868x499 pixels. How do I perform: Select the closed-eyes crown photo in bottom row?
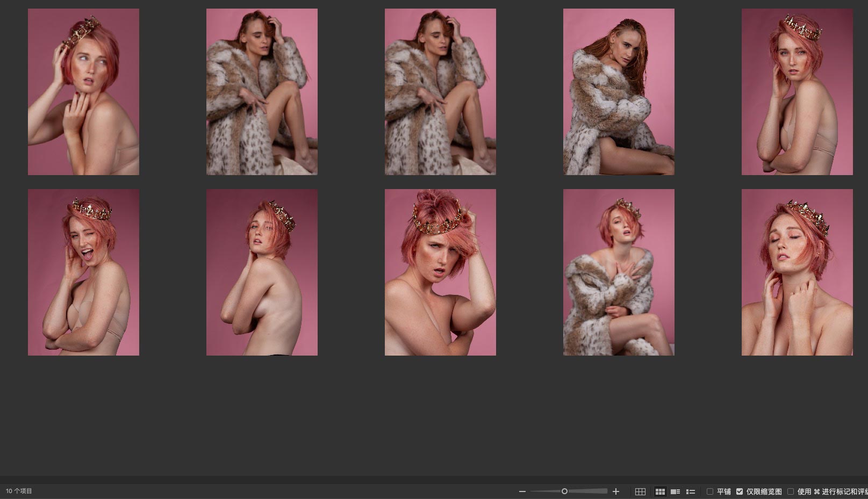tap(797, 272)
